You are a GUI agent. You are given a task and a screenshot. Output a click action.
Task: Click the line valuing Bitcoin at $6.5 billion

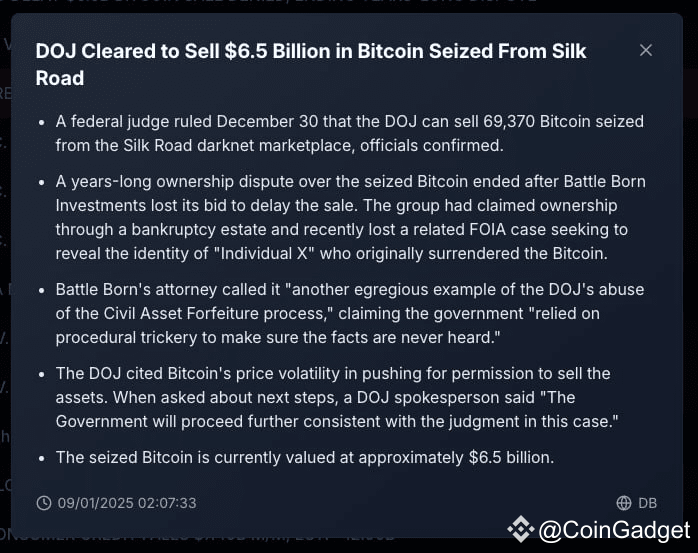coord(305,458)
